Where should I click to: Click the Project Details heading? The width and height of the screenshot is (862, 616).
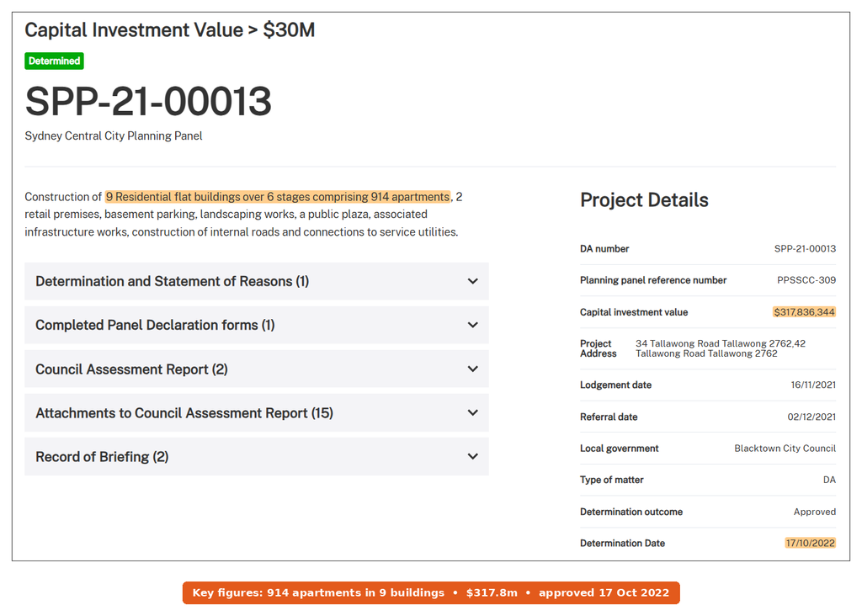click(644, 200)
